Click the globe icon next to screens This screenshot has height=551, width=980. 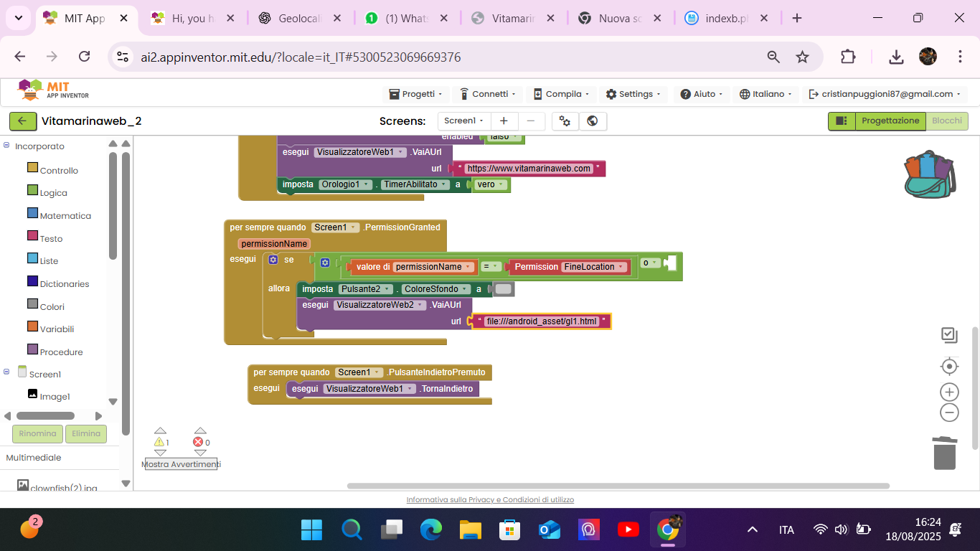pos(593,121)
